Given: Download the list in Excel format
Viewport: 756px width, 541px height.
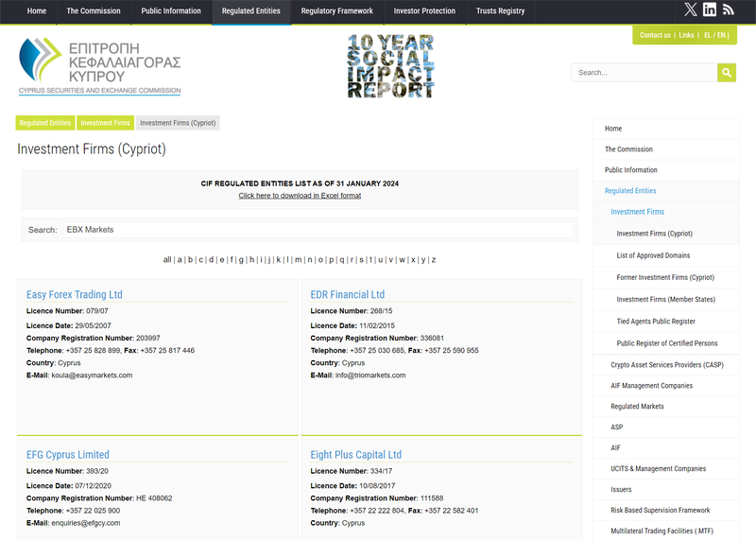Looking at the screenshot, I should pyautogui.click(x=300, y=196).
